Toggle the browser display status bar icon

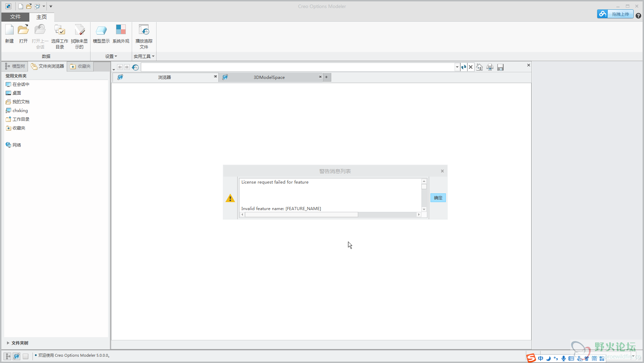(16, 356)
